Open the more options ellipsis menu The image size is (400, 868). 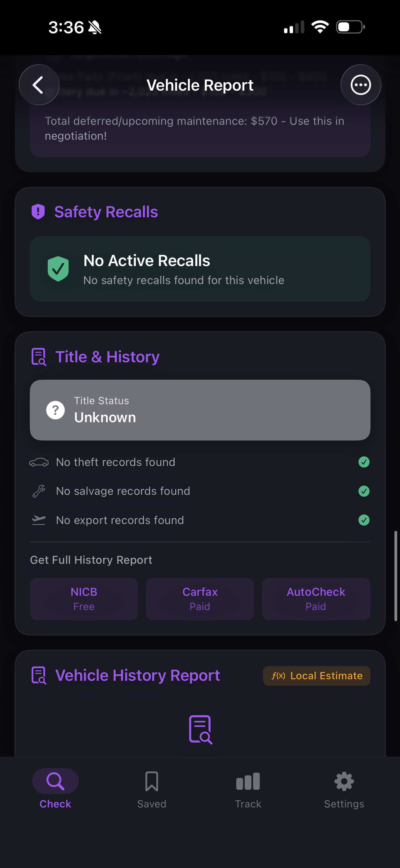click(361, 84)
